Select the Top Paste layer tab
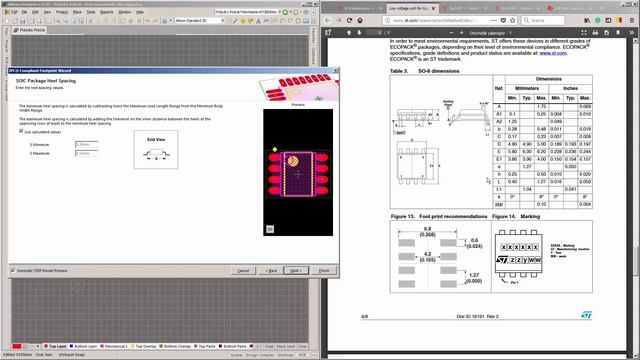640x360 pixels. (x=205, y=346)
